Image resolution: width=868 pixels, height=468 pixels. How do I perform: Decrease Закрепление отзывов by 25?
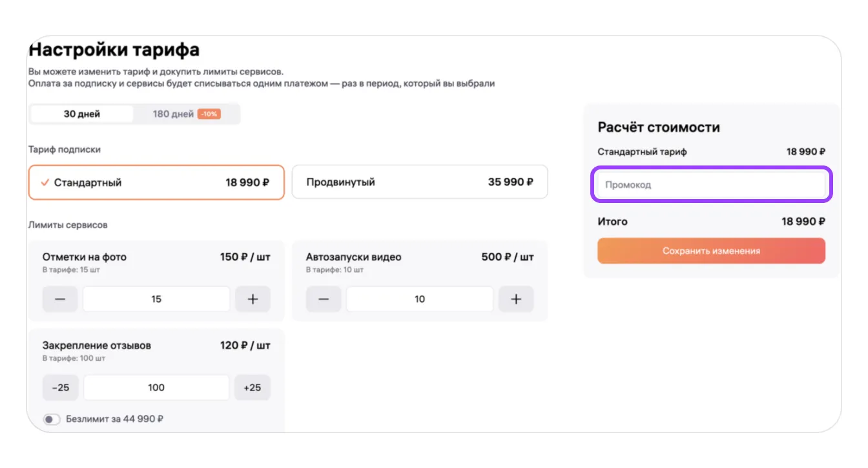coord(60,388)
